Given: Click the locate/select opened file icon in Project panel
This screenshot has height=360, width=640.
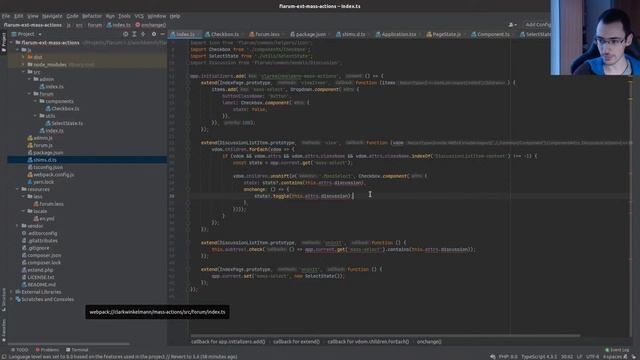Looking at the screenshot, I should tap(125, 34).
